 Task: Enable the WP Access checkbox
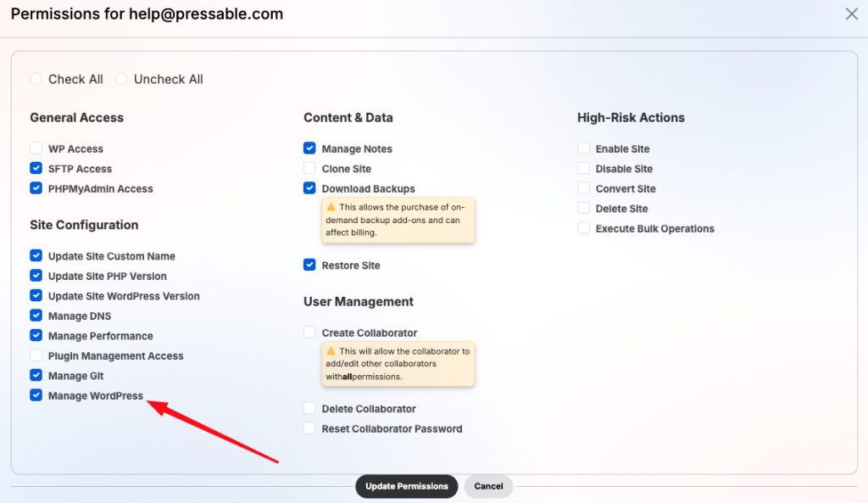[36, 148]
